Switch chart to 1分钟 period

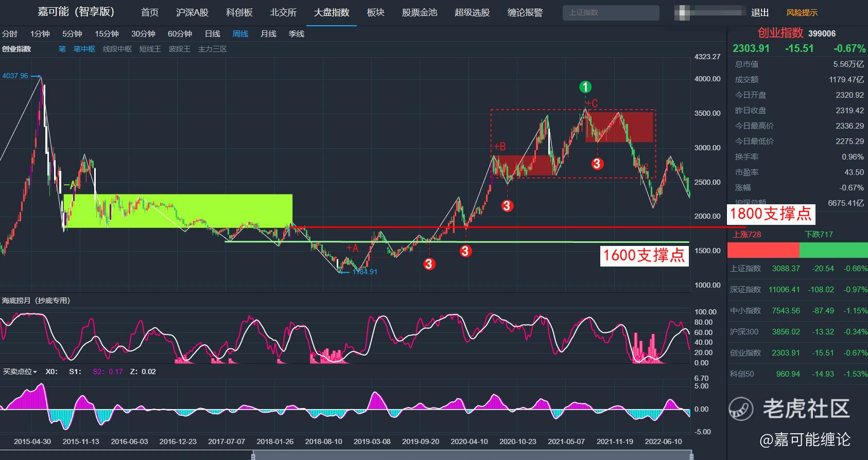coord(40,34)
